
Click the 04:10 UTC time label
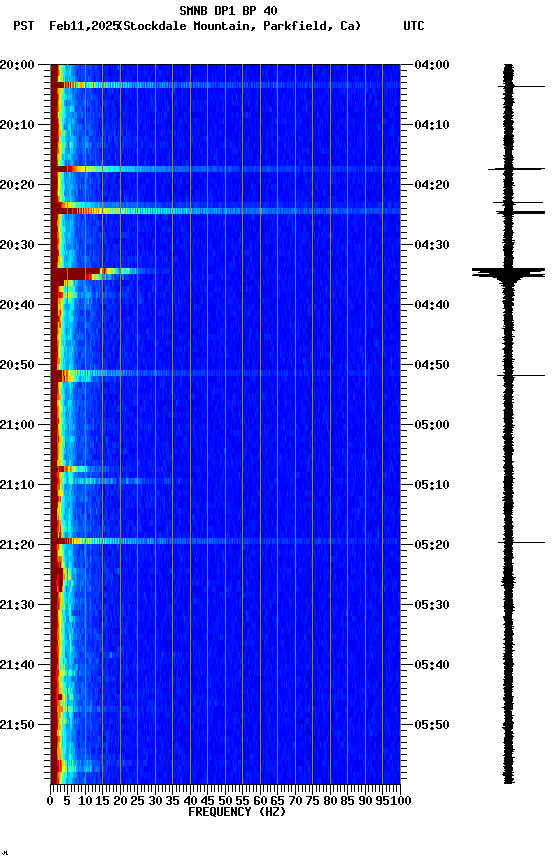(432, 125)
